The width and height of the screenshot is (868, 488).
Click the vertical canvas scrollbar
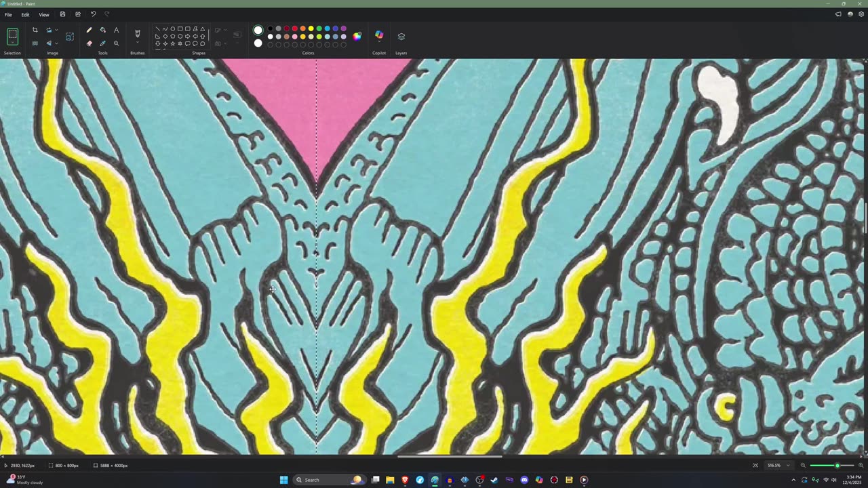pyautogui.click(x=865, y=218)
